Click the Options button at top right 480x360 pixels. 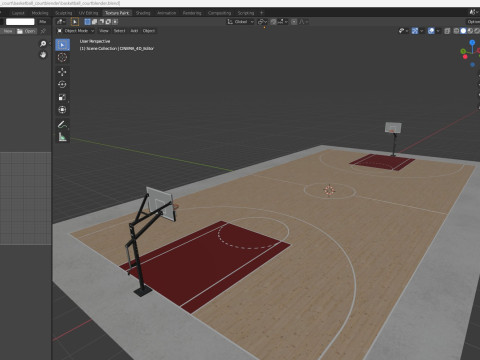[x=473, y=22]
